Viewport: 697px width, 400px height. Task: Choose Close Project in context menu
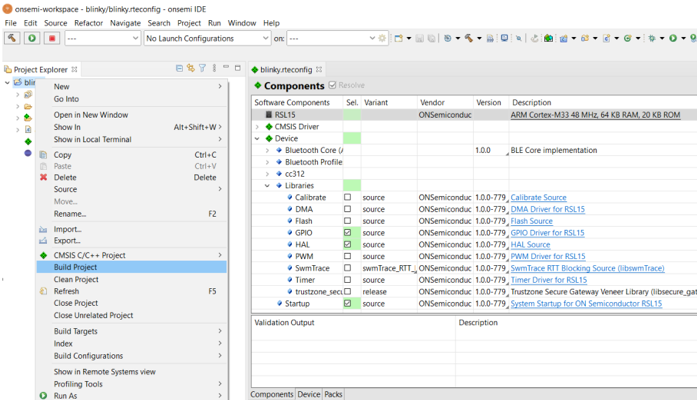pyautogui.click(x=132, y=303)
